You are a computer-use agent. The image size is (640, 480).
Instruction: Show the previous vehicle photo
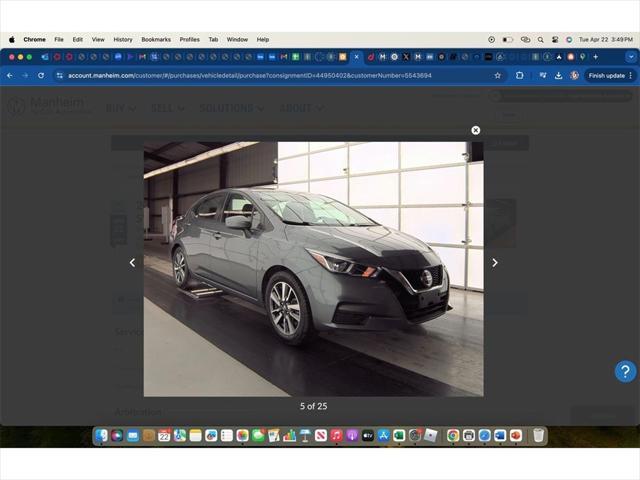132,263
